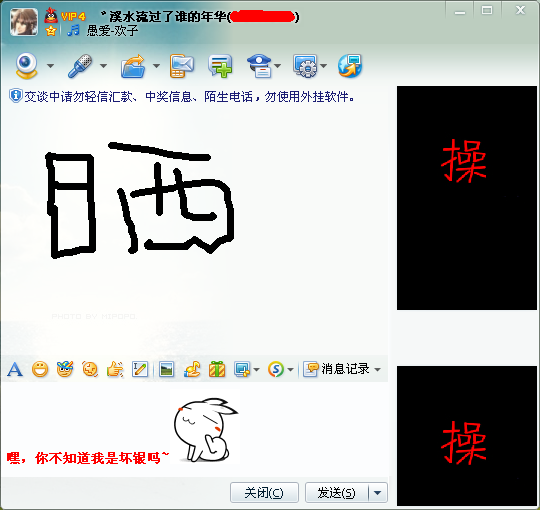Open handwriting input pencil icon
The width and height of the screenshot is (540, 510).
click(140, 370)
